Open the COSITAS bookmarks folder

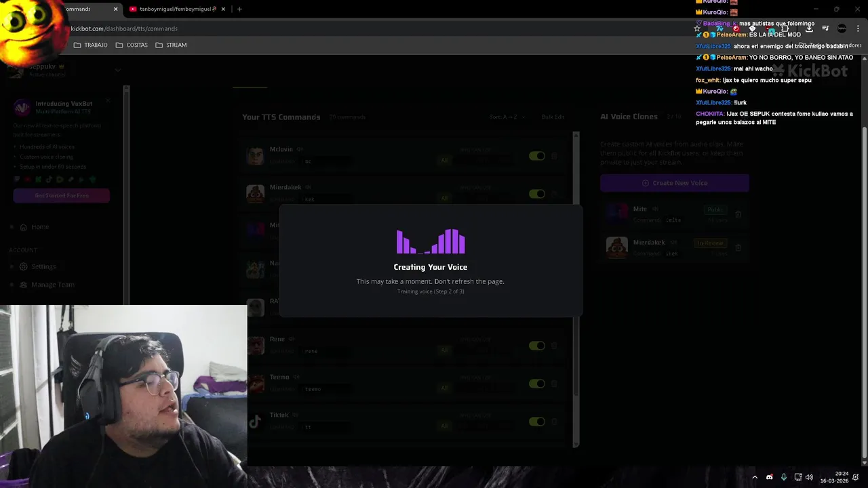tap(132, 45)
